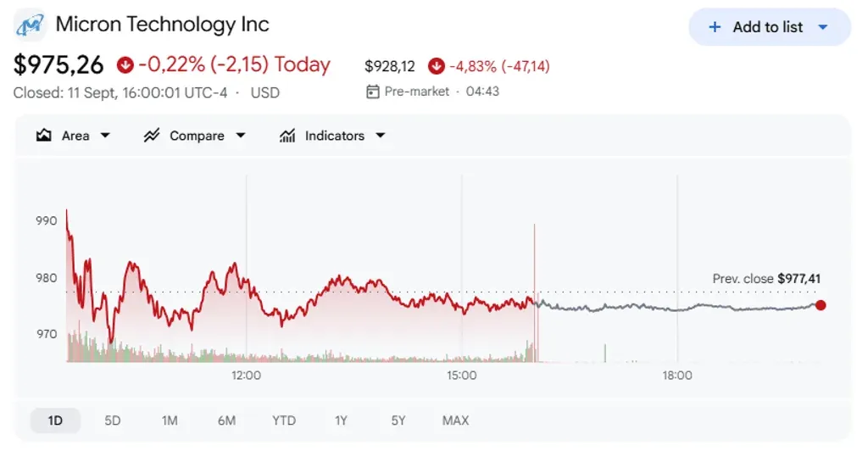Image resolution: width=868 pixels, height=451 pixels.
Task: Open the Indicators dropdown arrow
Action: [381, 136]
